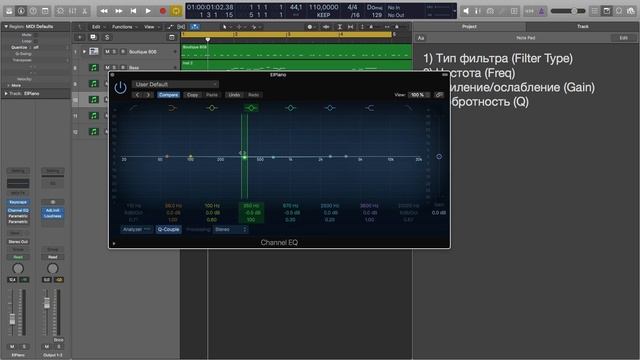Go to next preset arrow in Channel EQ

[148, 95]
